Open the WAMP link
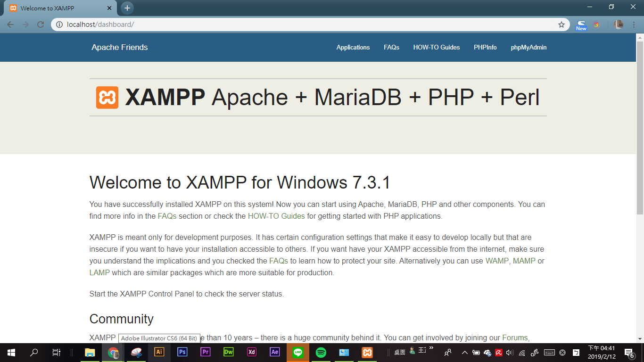Screen dimensions: 644x362 click(x=497, y=261)
